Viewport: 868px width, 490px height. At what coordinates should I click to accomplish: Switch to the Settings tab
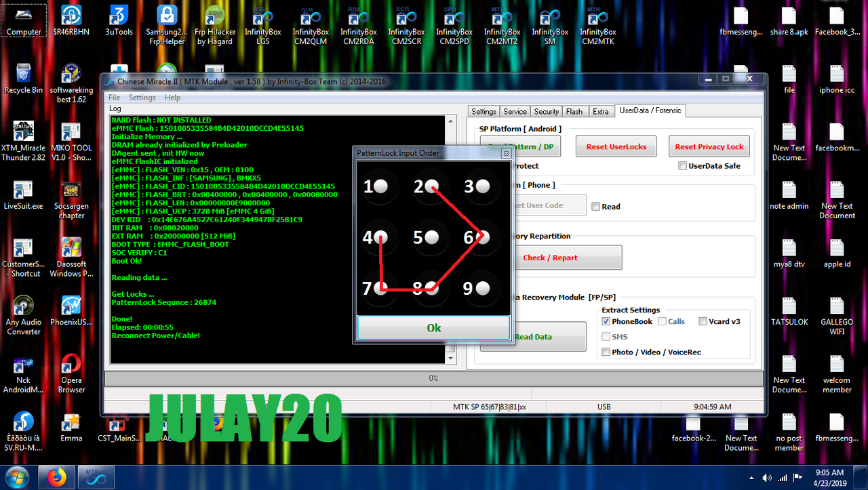pyautogui.click(x=484, y=112)
